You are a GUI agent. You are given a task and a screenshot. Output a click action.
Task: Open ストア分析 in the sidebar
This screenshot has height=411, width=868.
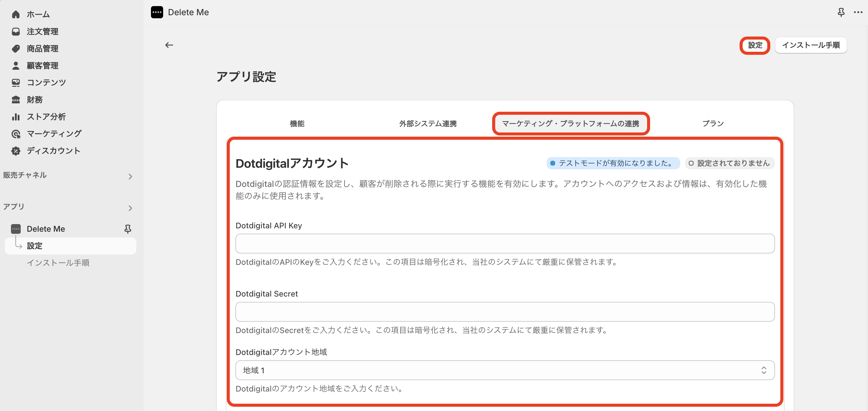[x=46, y=116]
